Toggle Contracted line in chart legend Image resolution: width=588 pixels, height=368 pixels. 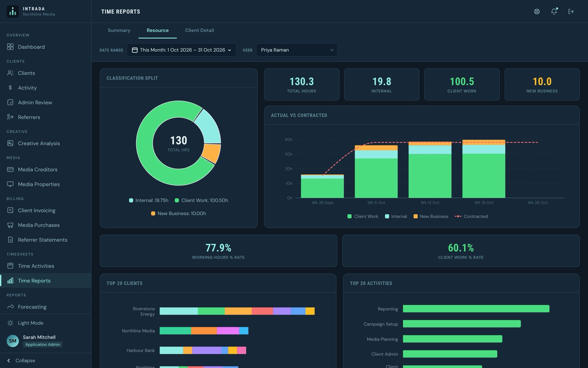[x=471, y=216]
